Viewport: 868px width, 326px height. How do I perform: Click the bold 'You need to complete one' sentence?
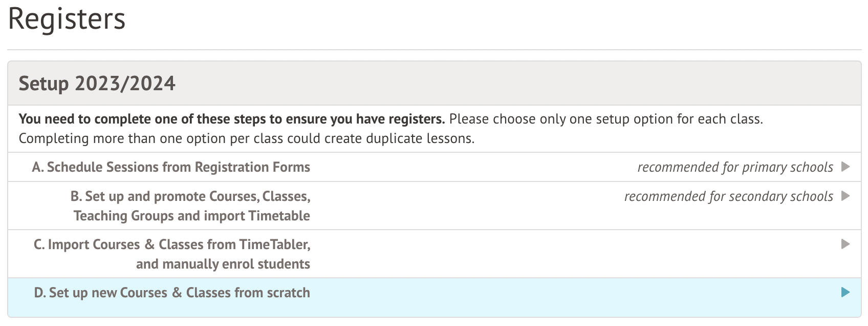tap(231, 119)
